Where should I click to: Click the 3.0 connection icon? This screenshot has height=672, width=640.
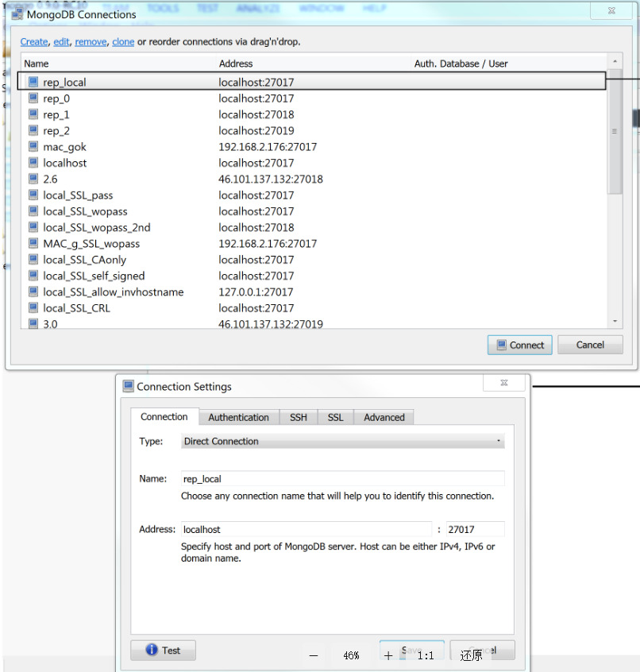pos(33,323)
